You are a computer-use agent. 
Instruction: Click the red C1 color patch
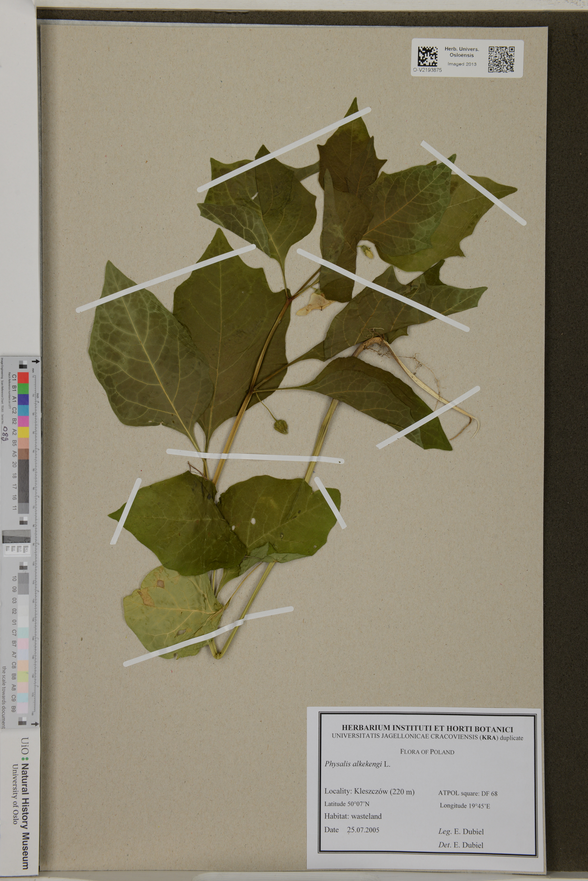pyautogui.click(x=23, y=378)
